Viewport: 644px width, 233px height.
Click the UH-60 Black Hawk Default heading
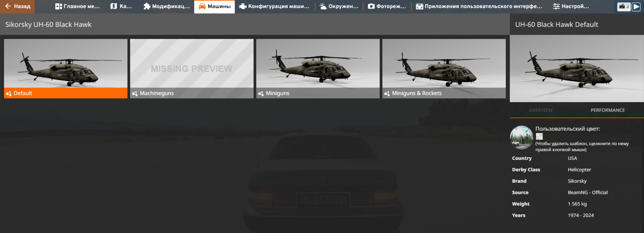pos(556,24)
